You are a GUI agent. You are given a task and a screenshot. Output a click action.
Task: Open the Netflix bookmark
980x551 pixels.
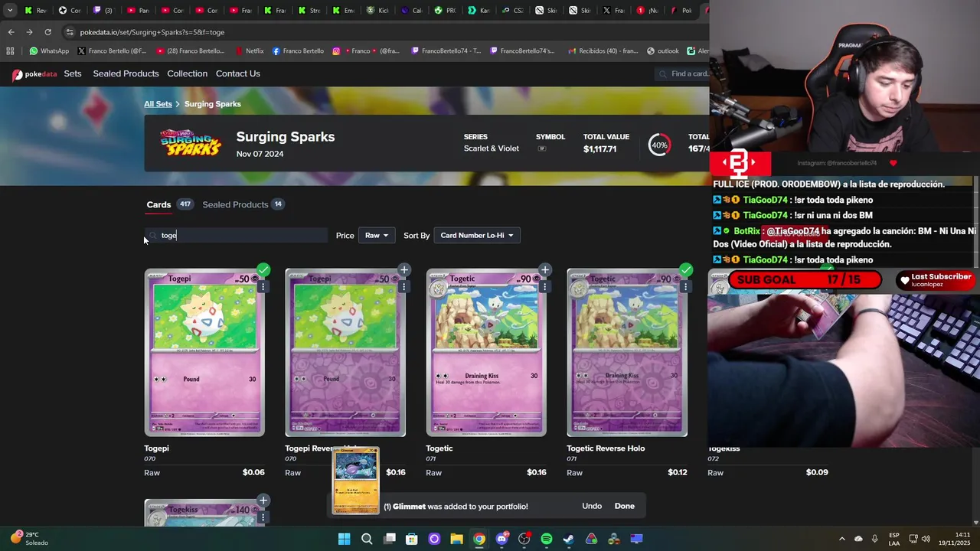(x=249, y=51)
